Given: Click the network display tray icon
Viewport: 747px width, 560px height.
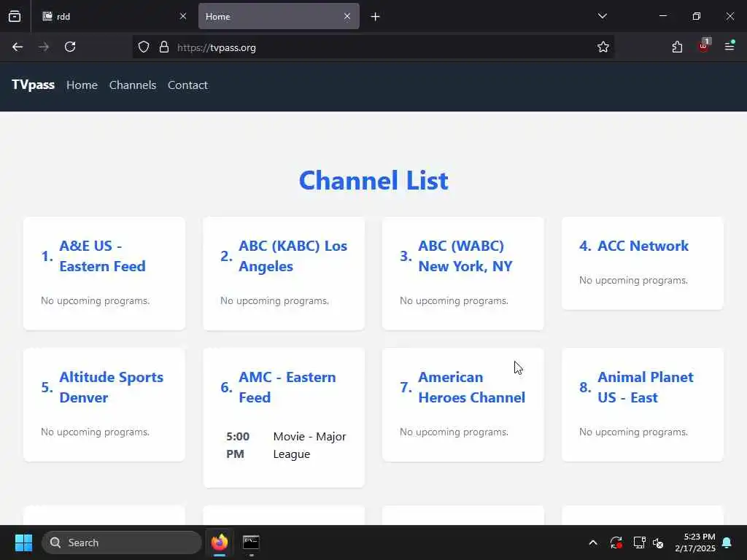Looking at the screenshot, I should pyautogui.click(x=639, y=542).
